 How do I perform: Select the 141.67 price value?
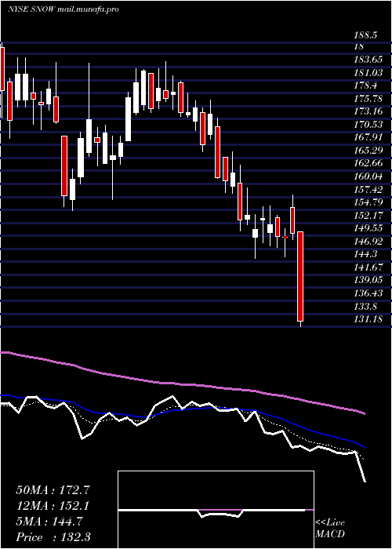point(368,268)
